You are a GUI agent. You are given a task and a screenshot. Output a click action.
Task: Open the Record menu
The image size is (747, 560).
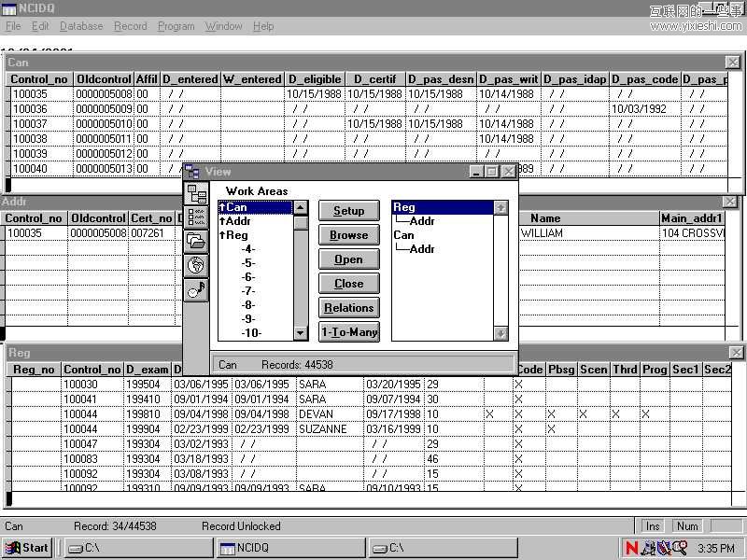point(130,26)
